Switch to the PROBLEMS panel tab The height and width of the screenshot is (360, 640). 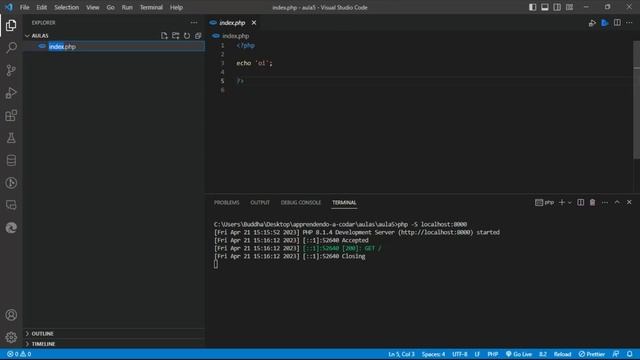(227, 202)
